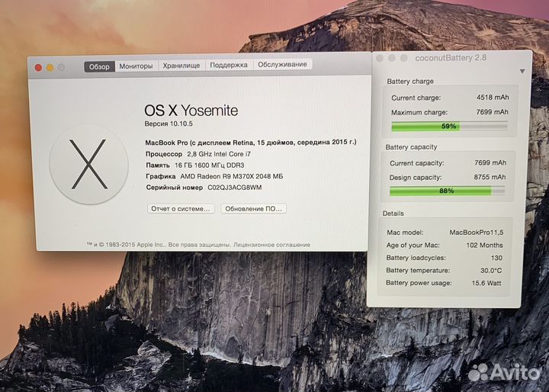Expand the coconutBattery disclosure triangle
Viewport: 549px width, 392px height.
coord(522,71)
